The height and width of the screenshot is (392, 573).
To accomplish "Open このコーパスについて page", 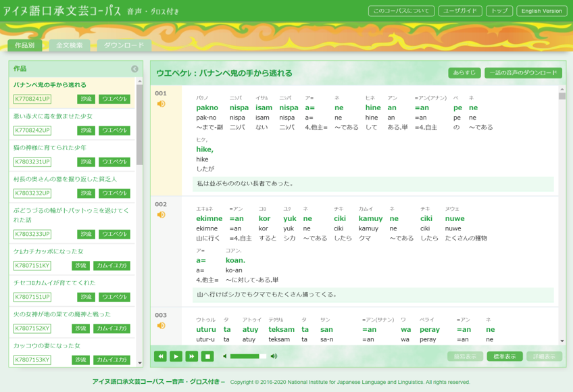I will (x=401, y=11).
